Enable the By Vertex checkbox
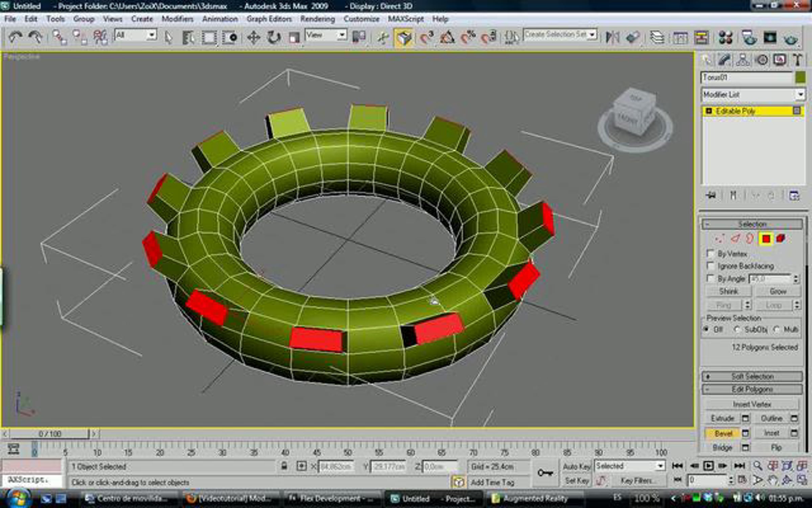The height and width of the screenshot is (508, 812). pyautogui.click(x=710, y=254)
